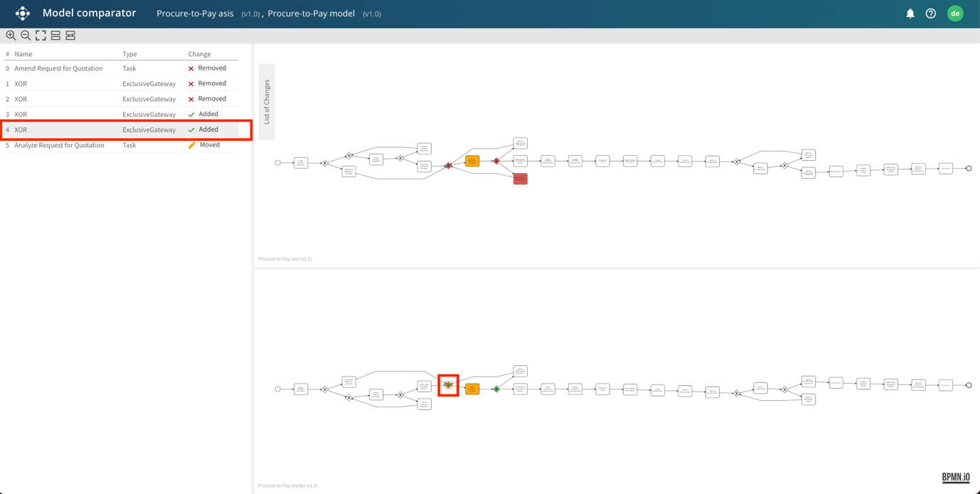Click the green added gateway in bottom diagram
This screenshot has height=494, width=980.
click(x=496, y=389)
